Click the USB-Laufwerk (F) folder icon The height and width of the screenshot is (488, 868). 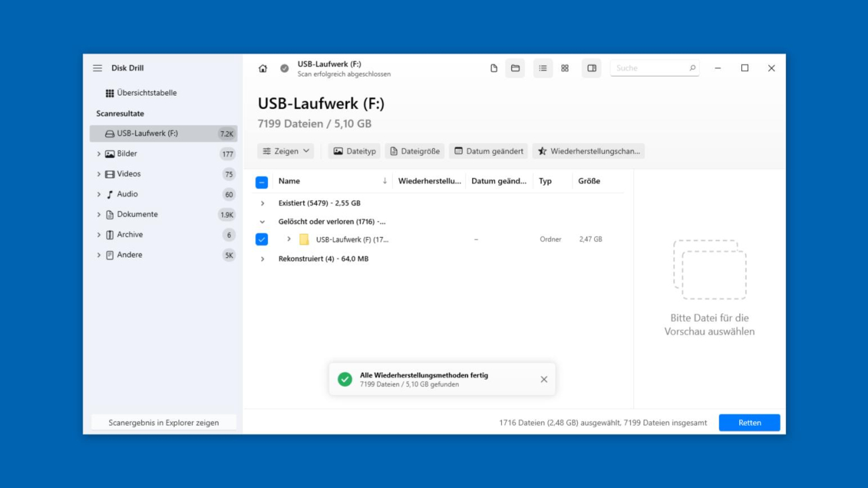click(304, 239)
